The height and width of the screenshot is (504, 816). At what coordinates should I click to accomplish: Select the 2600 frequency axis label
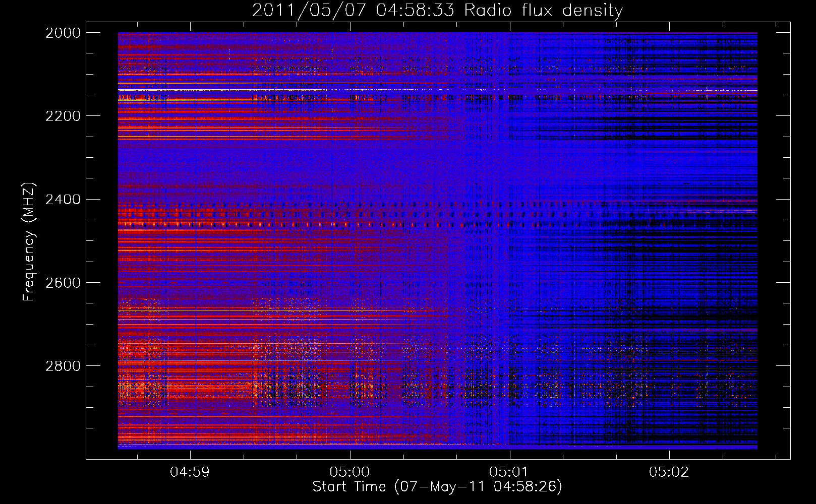pos(63,283)
